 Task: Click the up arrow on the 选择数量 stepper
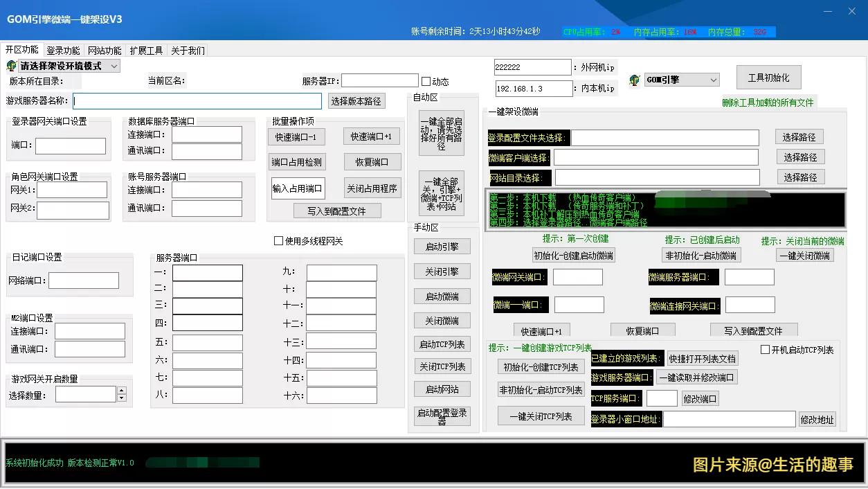(120, 389)
